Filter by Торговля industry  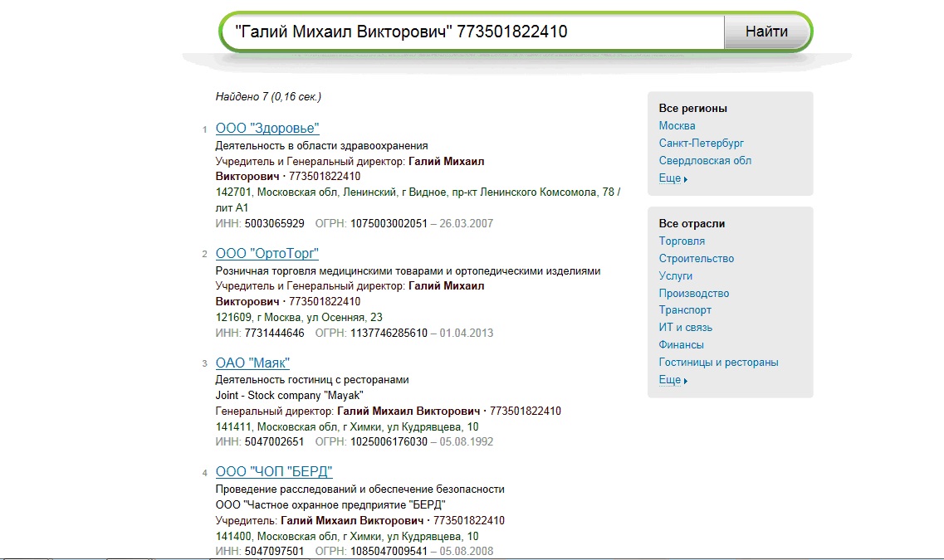682,241
